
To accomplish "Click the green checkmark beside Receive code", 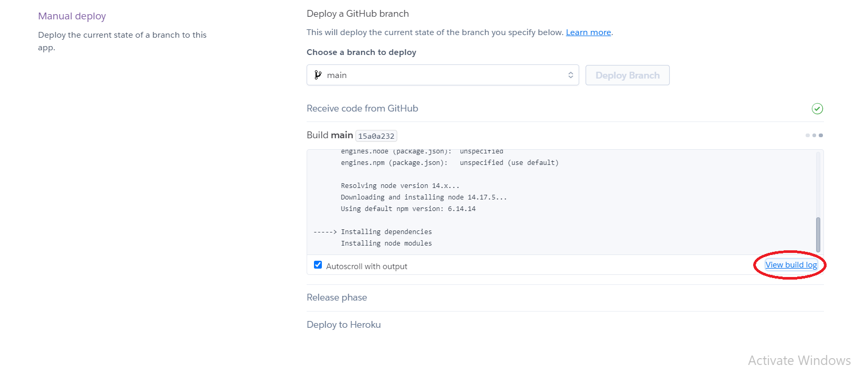I will (818, 108).
